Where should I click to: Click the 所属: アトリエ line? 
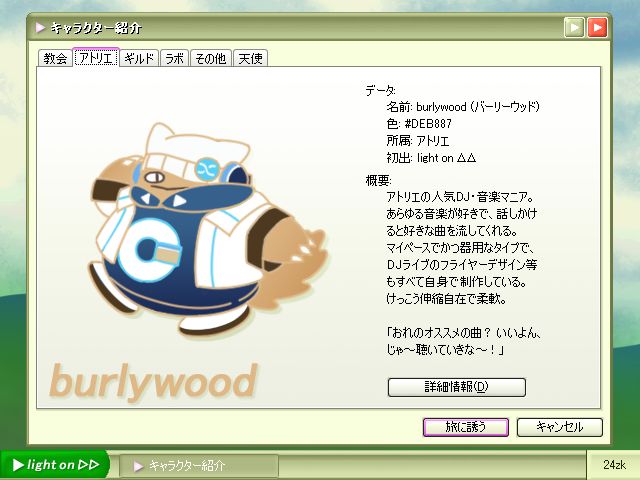418,141
